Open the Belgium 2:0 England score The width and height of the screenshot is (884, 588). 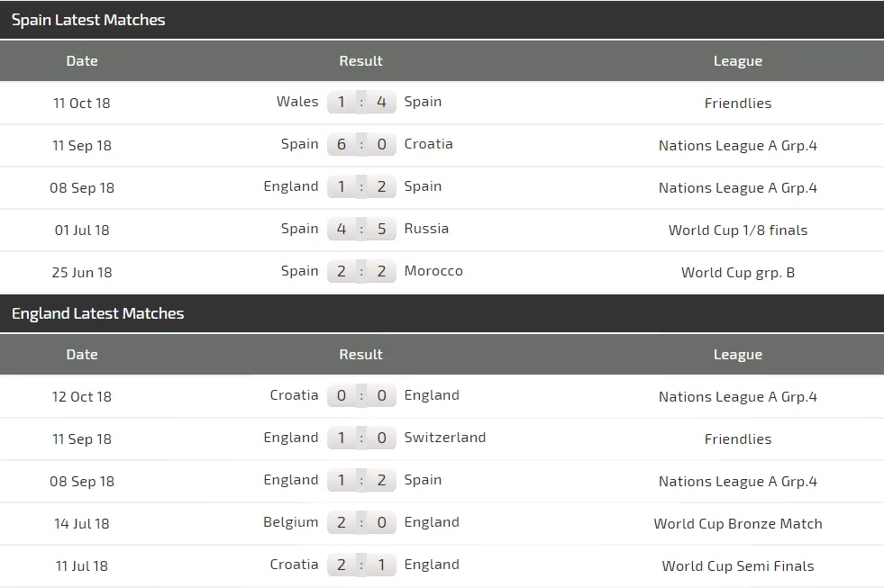(361, 523)
